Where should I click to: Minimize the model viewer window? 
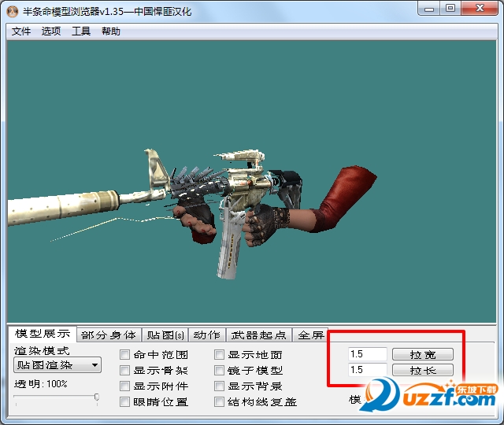(x=429, y=9)
